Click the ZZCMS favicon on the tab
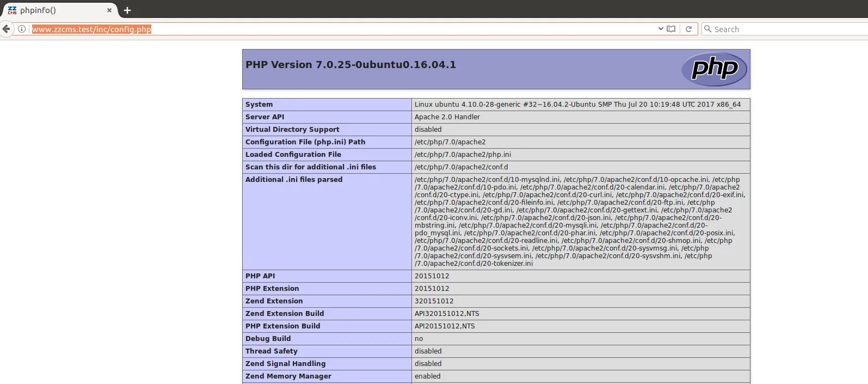The image size is (868, 384). click(12, 10)
